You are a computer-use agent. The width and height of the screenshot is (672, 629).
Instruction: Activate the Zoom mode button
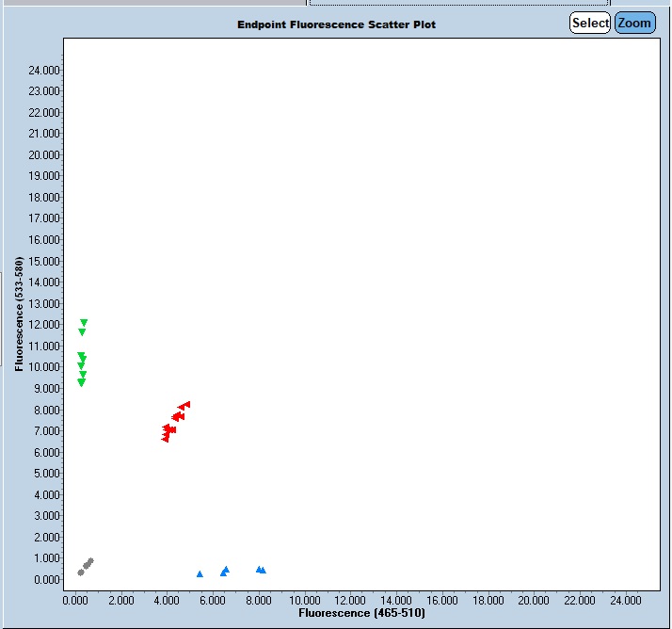[x=634, y=23]
